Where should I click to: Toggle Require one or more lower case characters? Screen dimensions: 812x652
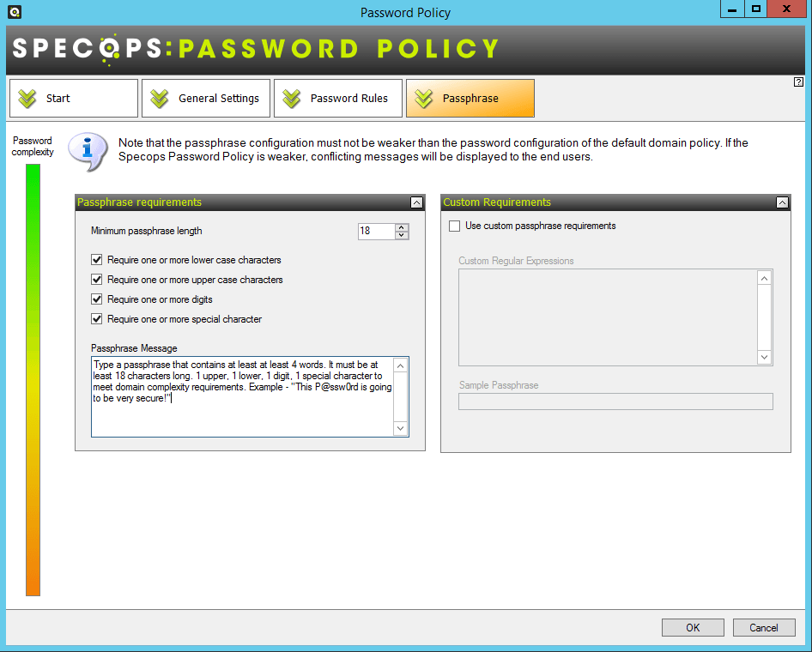click(x=96, y=260)
